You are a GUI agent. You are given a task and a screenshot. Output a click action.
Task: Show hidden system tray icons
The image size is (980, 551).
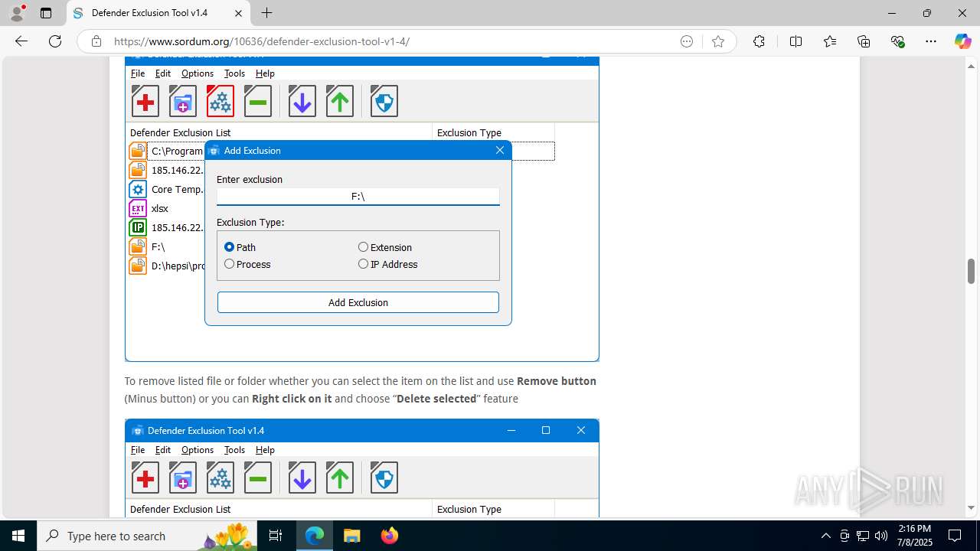[825, 536]
